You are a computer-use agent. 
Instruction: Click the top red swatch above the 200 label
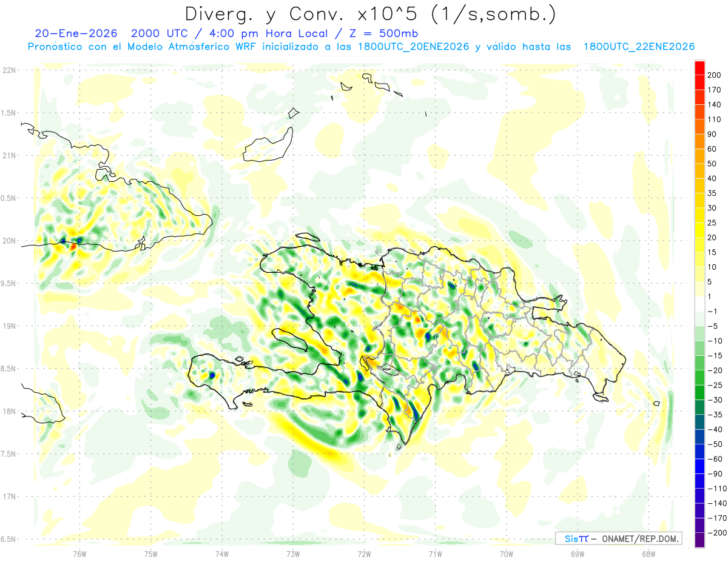699,67
